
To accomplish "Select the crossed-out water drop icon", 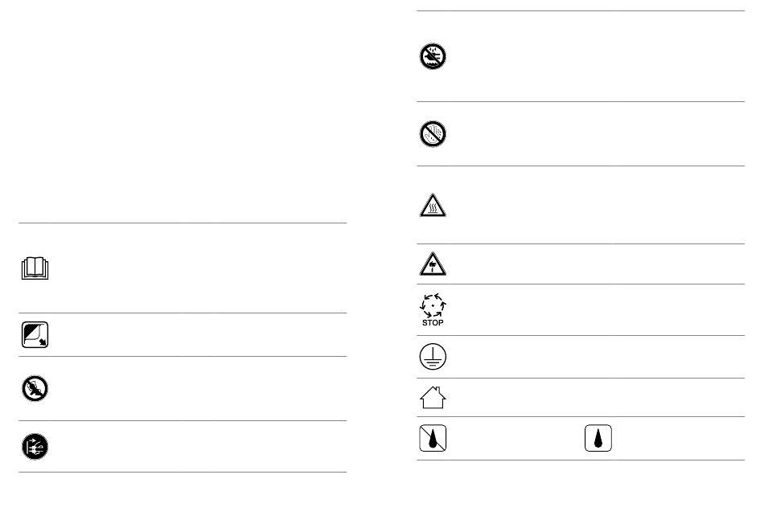I will 433,438.
